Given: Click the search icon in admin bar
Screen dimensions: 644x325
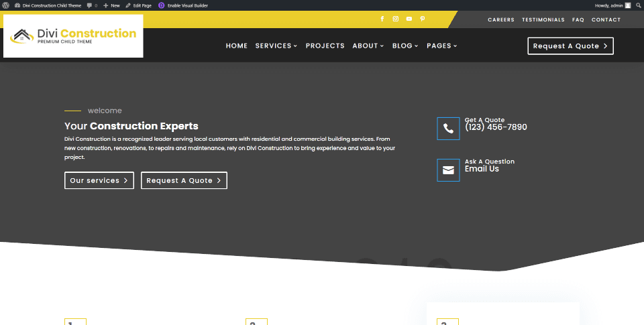Looking at the screenshot, I should 639,5.
